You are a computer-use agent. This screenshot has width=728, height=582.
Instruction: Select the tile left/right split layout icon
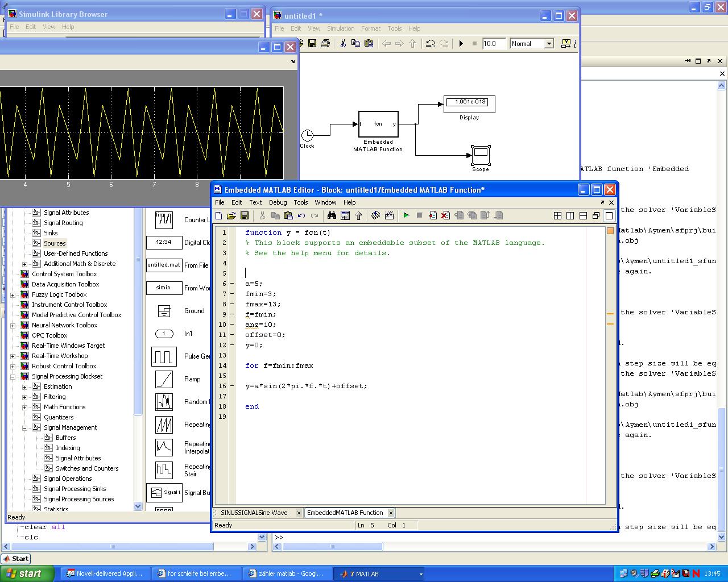pos(570,215)
